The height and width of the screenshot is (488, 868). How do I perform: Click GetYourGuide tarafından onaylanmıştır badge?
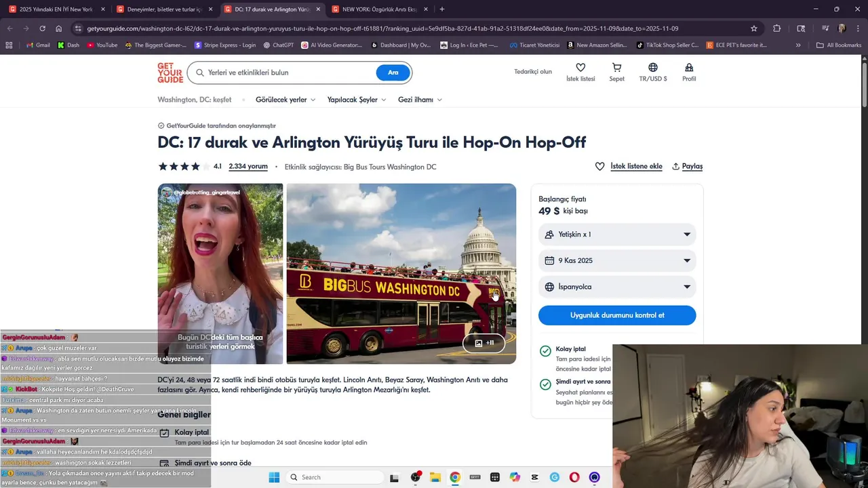[x=217, y=125]
